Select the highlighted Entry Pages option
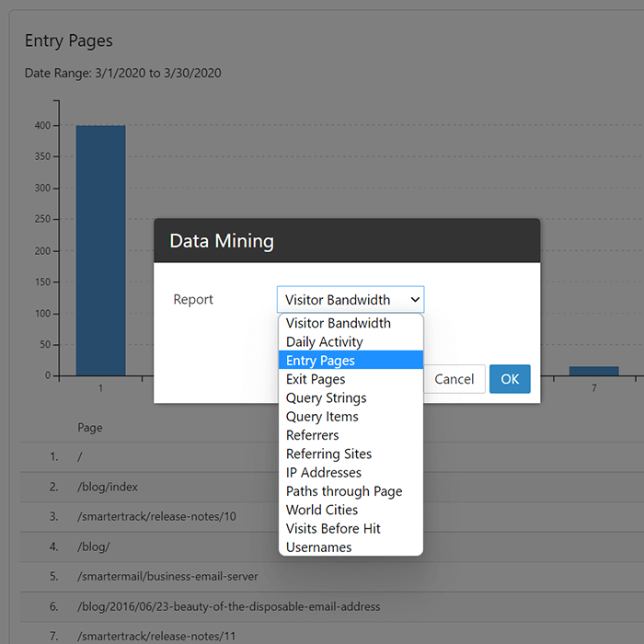 pyautogui.click(x=351, y=361)
